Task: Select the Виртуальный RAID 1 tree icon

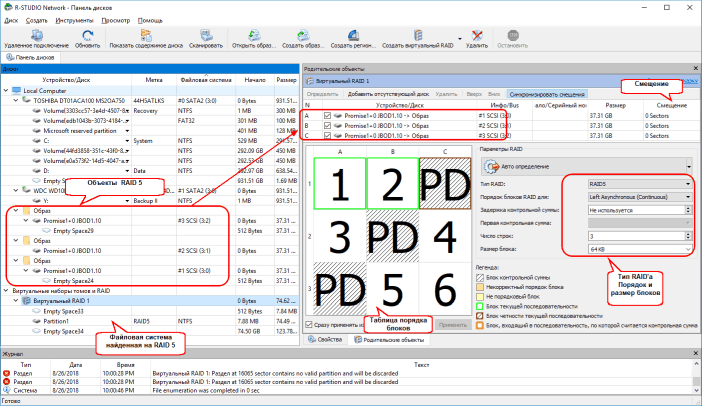Action: (x=26, y=301)
